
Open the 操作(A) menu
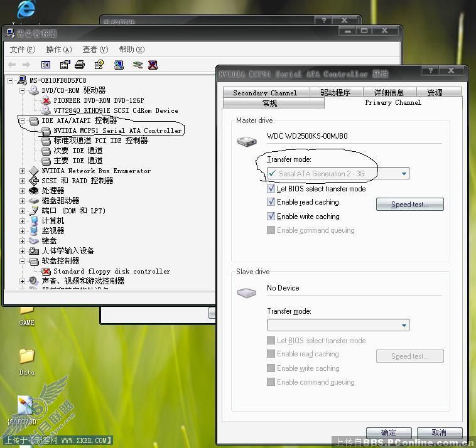pyautogui.click(x=59, y=50)
